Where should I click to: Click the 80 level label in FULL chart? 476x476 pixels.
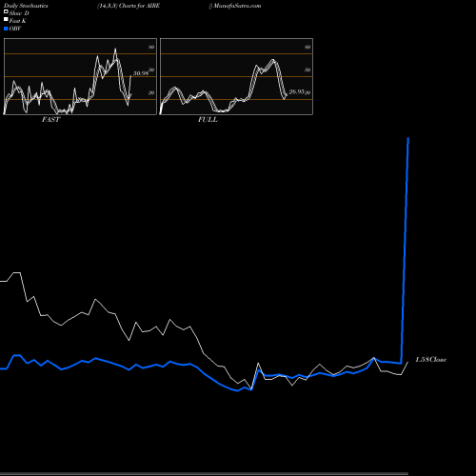pos(307,47)
